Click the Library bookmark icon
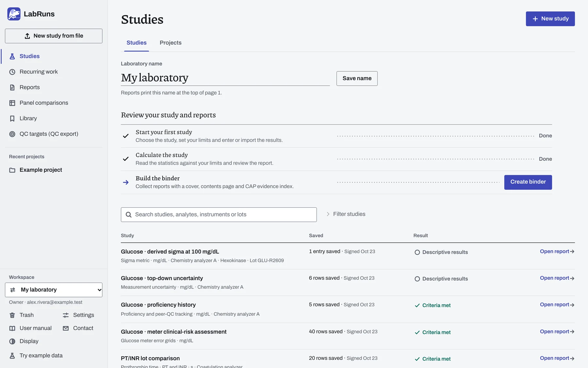 pos(12,118)
